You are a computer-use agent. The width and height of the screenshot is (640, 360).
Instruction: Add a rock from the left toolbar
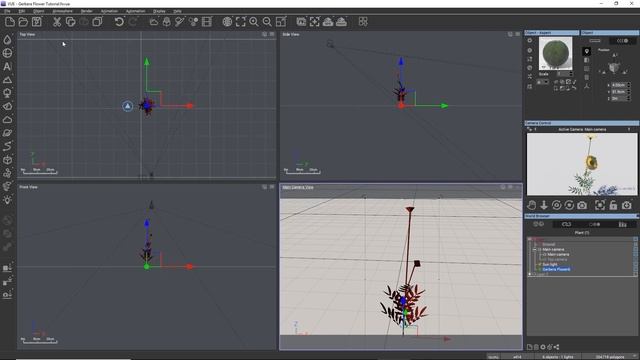point(7,106)
